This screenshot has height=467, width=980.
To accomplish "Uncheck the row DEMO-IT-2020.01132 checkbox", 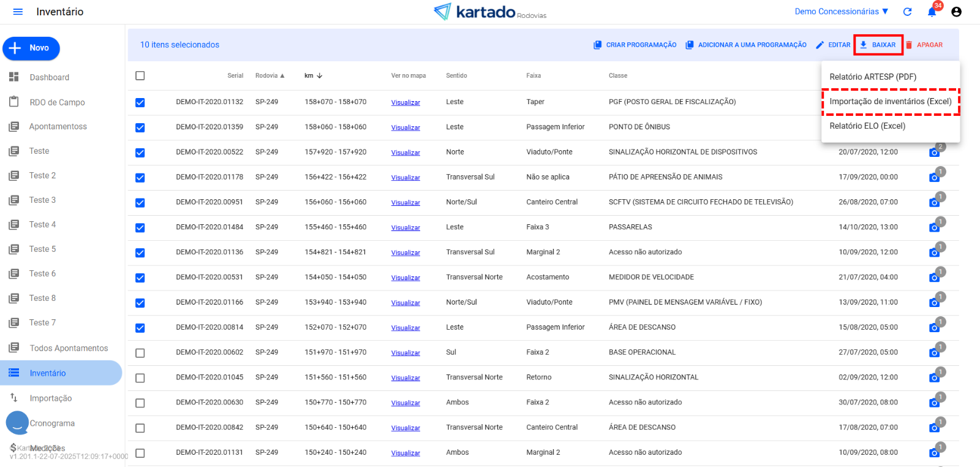I will (x=140, y=102).
